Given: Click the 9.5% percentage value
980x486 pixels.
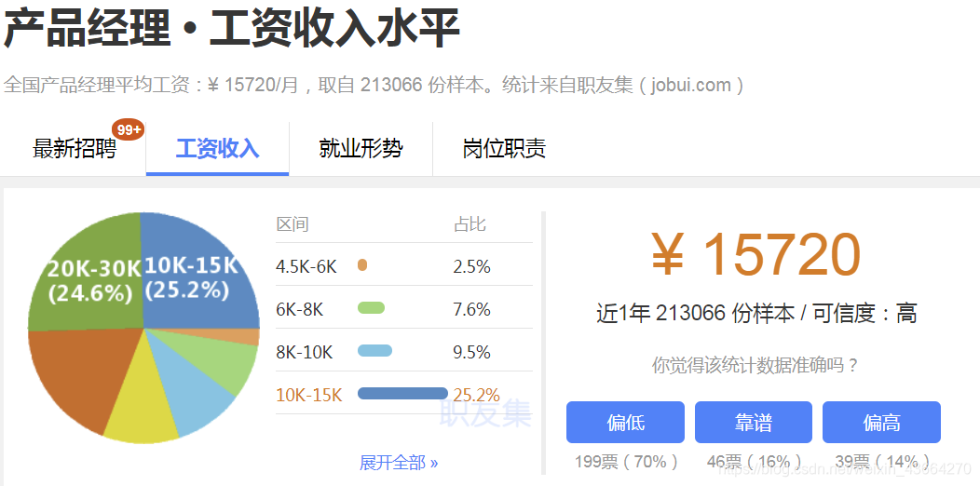Looking at the screenshot, I should coord(472,352).
